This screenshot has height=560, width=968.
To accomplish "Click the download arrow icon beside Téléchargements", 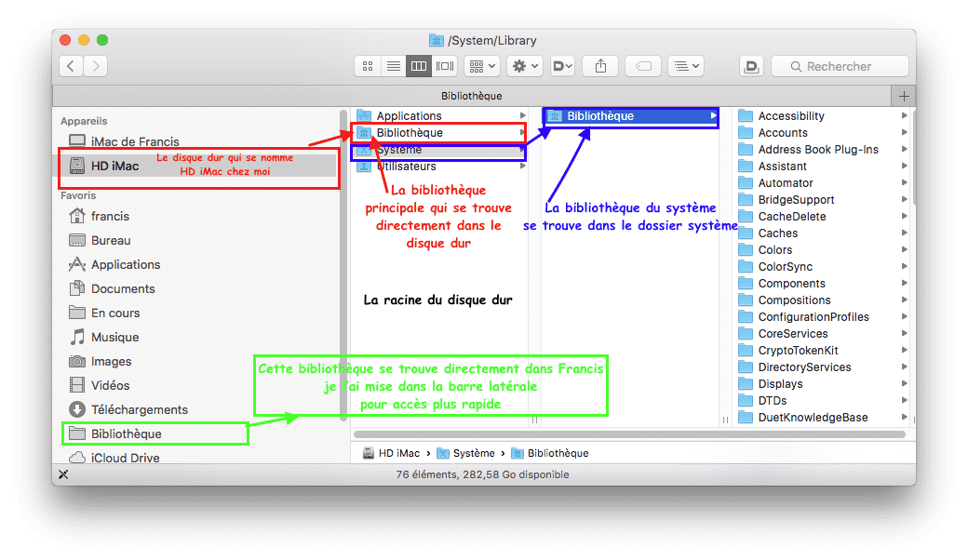I will 77,409.
